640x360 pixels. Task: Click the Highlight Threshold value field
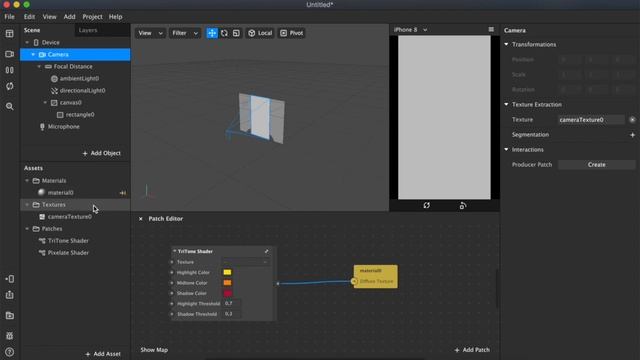231,304
